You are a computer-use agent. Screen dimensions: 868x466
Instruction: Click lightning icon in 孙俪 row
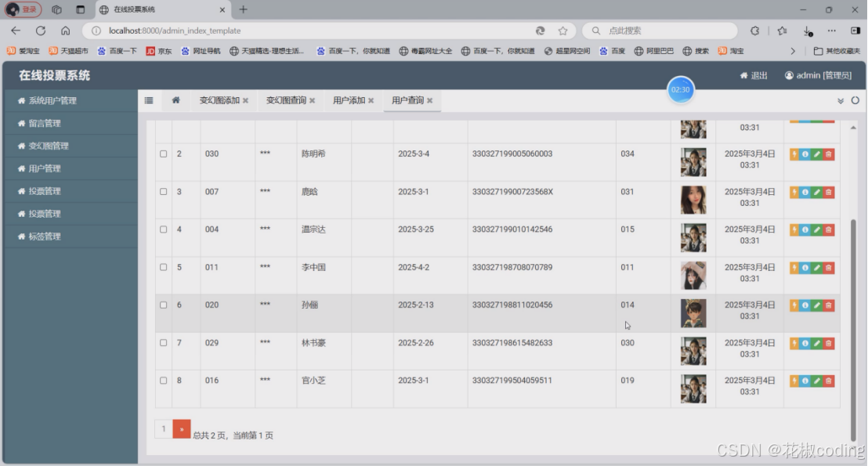794,305
